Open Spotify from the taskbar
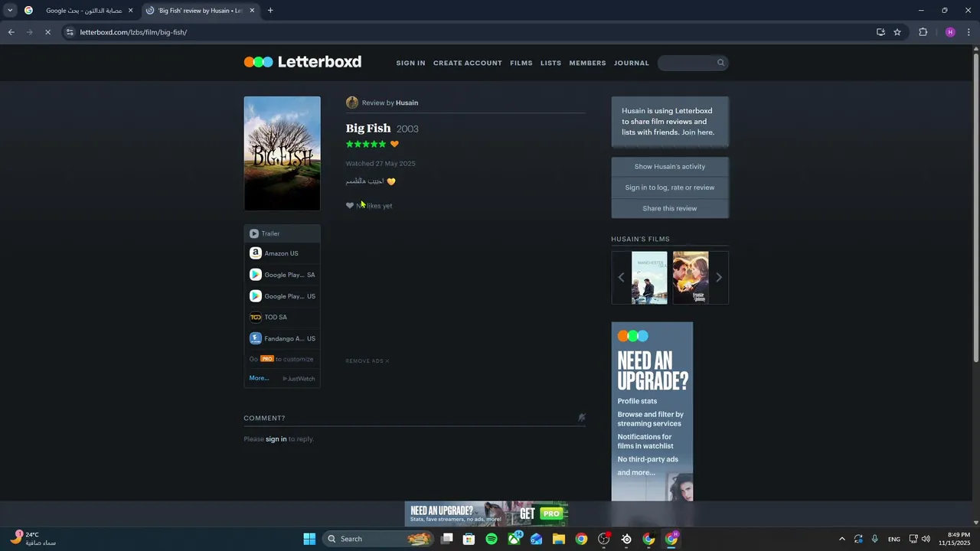Image resolution: width=980 pixels, height=551 pixels. pyautogui.click(x=492, y=539)
